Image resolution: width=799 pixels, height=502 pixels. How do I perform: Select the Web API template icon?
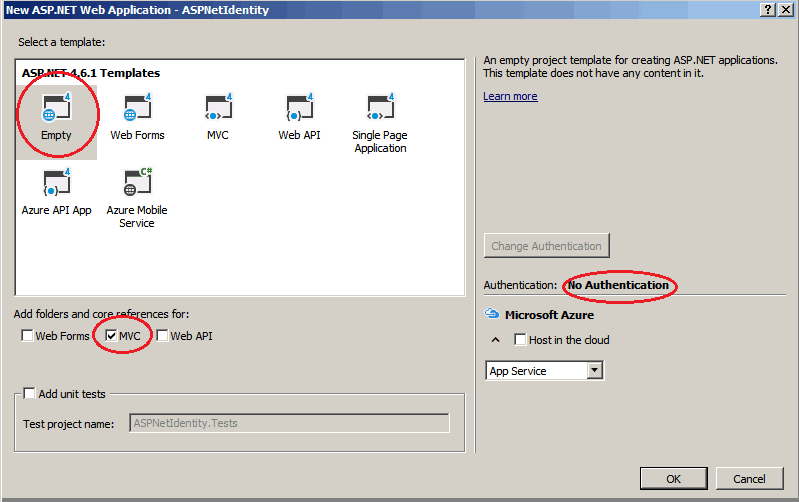299,108
